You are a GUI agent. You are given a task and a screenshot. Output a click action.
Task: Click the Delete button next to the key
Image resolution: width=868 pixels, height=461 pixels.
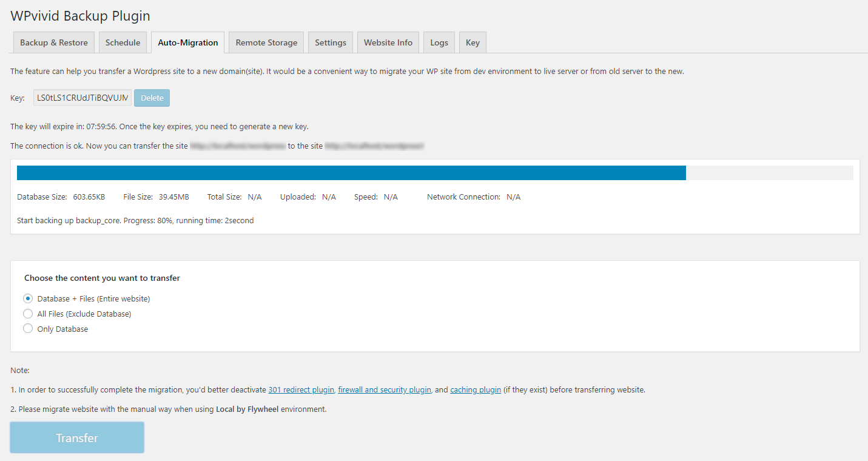(152, 98)
